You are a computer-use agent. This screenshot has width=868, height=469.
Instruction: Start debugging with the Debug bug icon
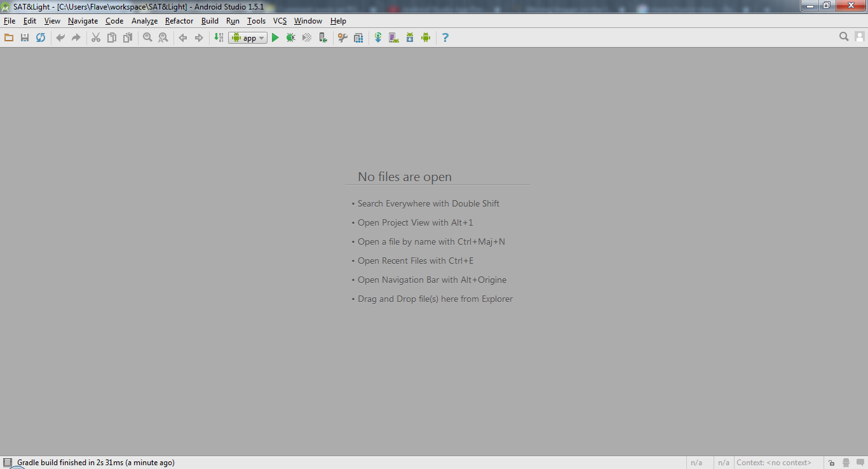point(290,38)
